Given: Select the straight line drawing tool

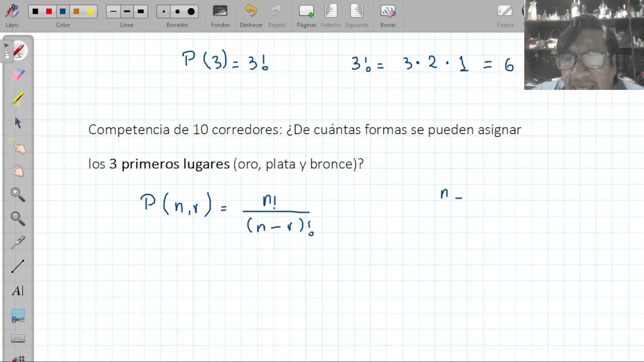Looking at the screenshot, I should 18,266.
